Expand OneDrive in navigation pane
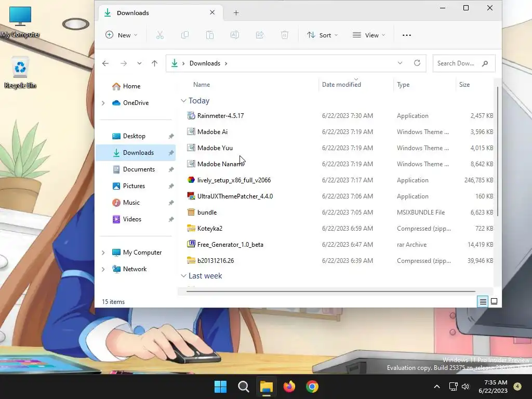 tap(103, 103)
